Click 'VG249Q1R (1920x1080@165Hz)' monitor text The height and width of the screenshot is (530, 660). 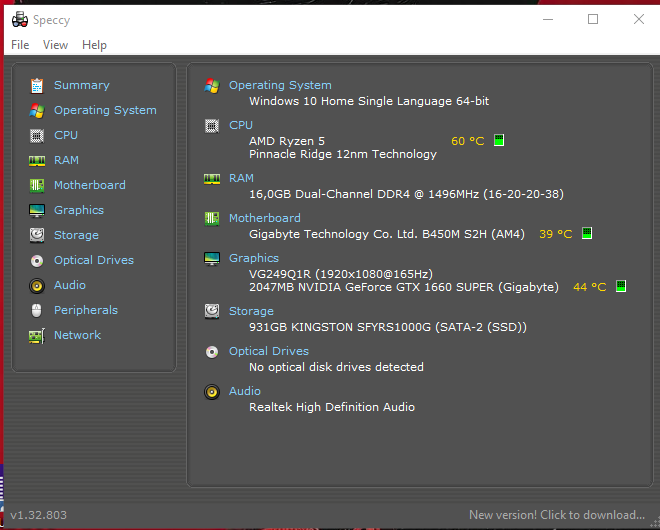341,274
